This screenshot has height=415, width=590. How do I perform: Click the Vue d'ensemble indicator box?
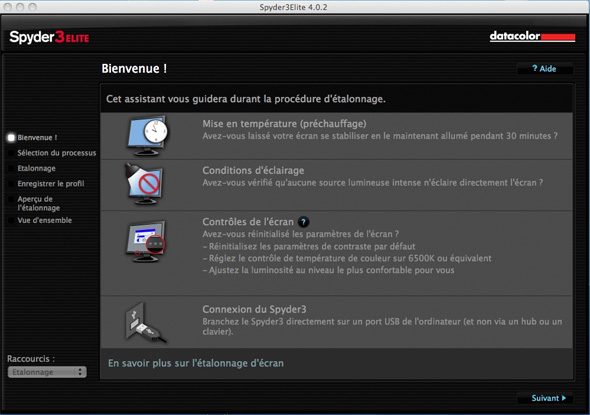tap(11, 220)
